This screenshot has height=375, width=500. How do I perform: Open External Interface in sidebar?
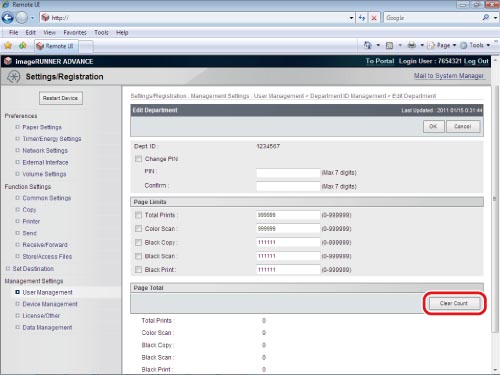pos(45,162)
